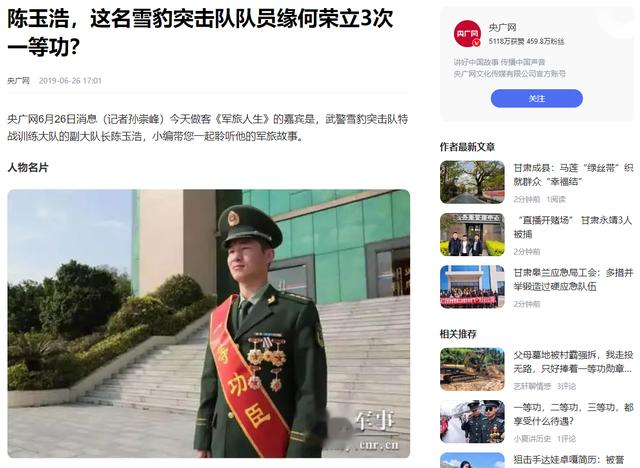Follow the author with 关注 button

(x=536, y=98)
